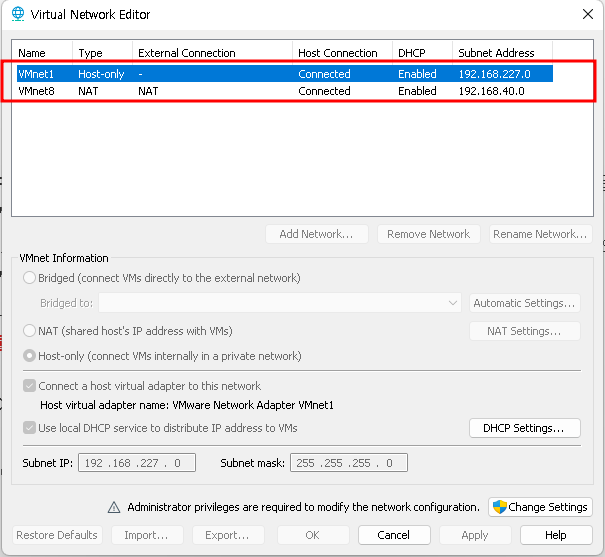Image resolution: width=605 pixels, height=557 pixels.
Task: Select the VMnet1 network row
Action: click(x=285, y=74)
